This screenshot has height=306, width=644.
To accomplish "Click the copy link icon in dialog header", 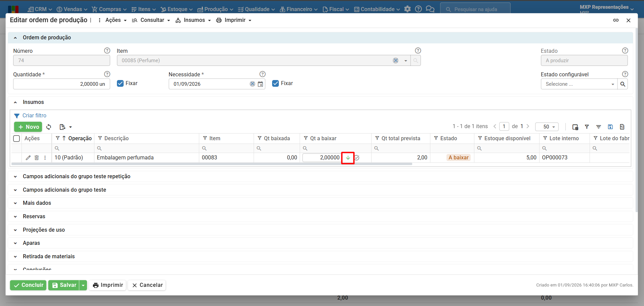I will [616, 20].
